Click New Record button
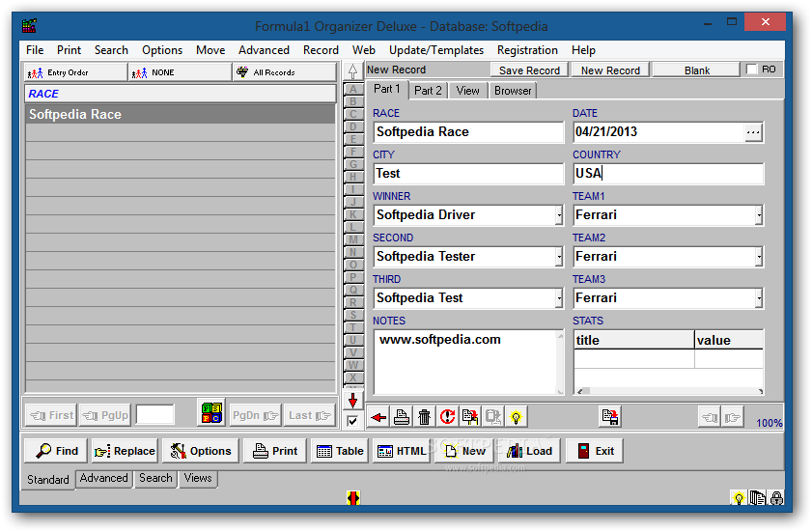Viewport: 812px width, 532px height. click(x=610, y=70)
